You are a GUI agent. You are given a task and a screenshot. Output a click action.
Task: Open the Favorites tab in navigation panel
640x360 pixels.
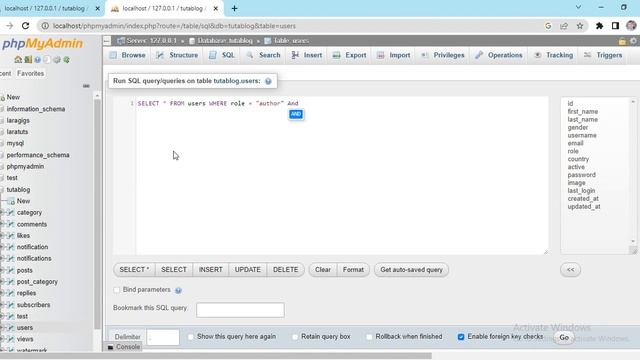(x=31, y=73)
